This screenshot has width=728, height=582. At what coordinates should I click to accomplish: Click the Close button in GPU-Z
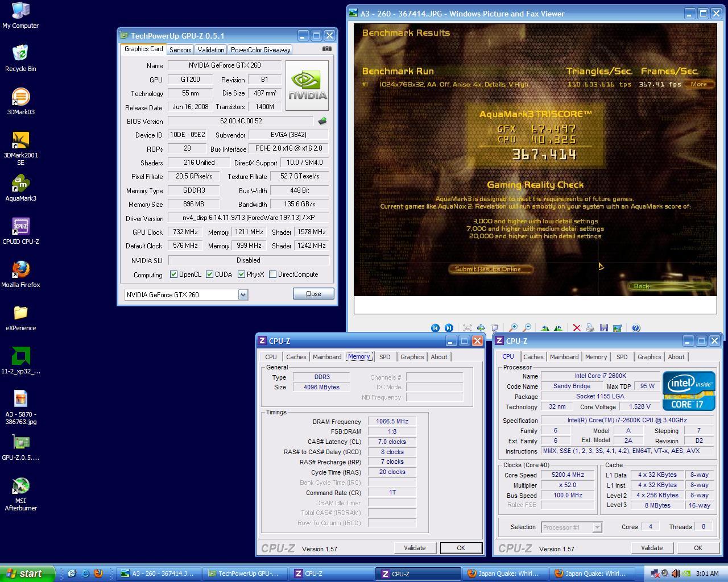(313, 294)
